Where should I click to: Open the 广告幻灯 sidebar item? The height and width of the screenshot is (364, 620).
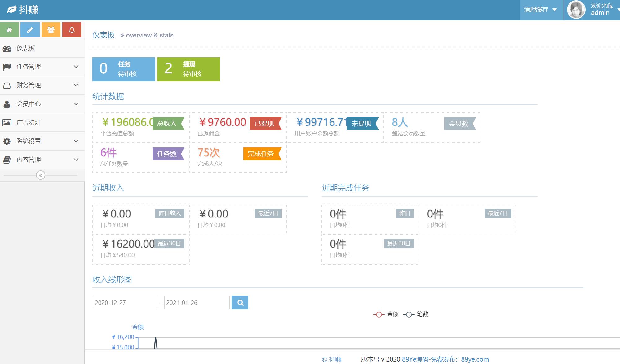tap(29, 122)
